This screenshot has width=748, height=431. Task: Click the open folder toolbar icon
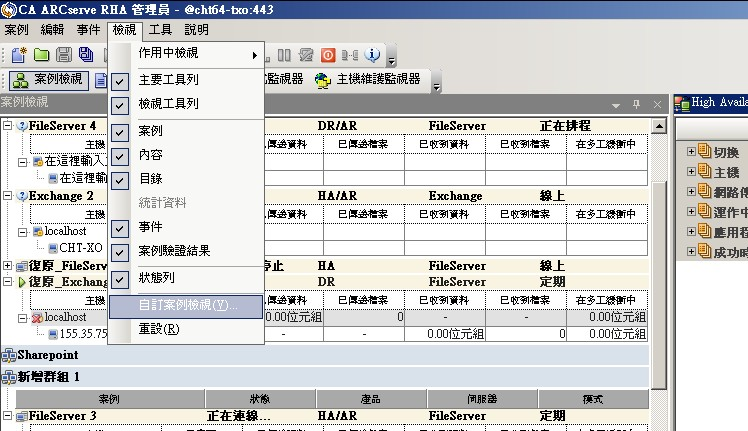pos(42,55)
